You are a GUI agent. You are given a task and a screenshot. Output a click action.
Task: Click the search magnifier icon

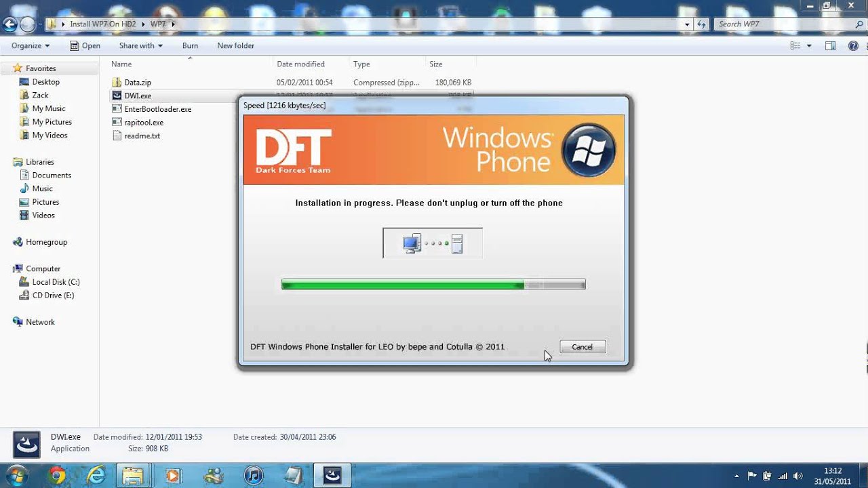pos(859,24)
